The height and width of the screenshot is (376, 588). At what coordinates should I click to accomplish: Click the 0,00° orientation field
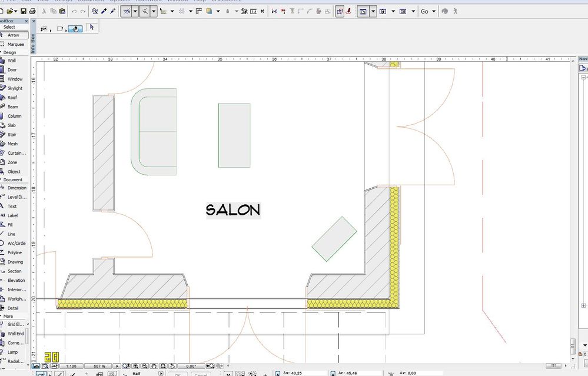[x=191, y=366]
